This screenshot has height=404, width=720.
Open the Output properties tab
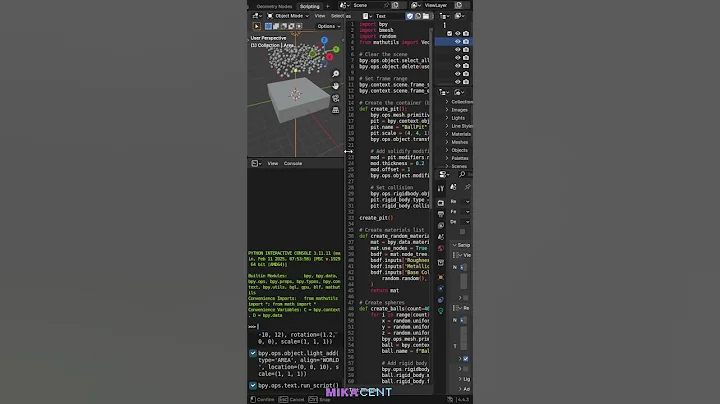pyautogui.click(x=441, y=214)
